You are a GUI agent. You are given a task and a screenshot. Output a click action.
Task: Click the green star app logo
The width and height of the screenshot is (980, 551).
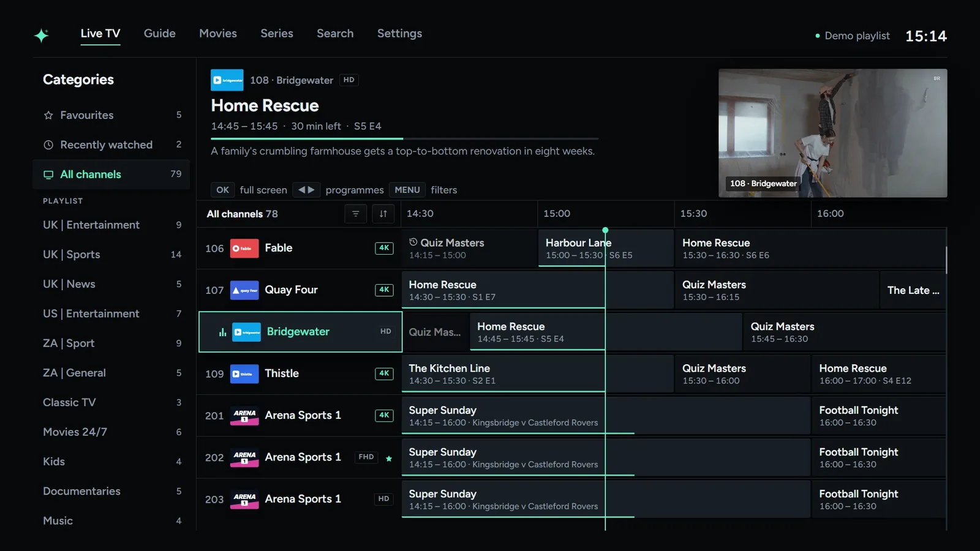42,35
